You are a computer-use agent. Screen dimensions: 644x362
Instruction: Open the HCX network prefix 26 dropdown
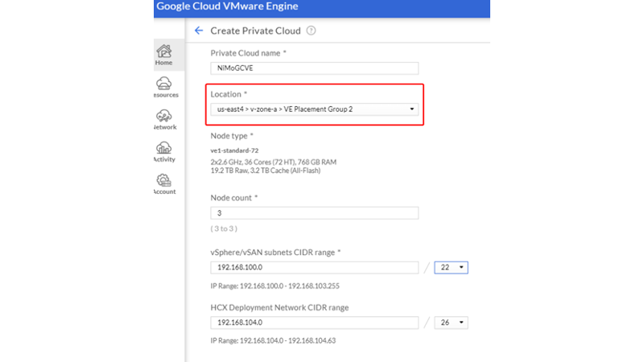click(x=451, y=323)
